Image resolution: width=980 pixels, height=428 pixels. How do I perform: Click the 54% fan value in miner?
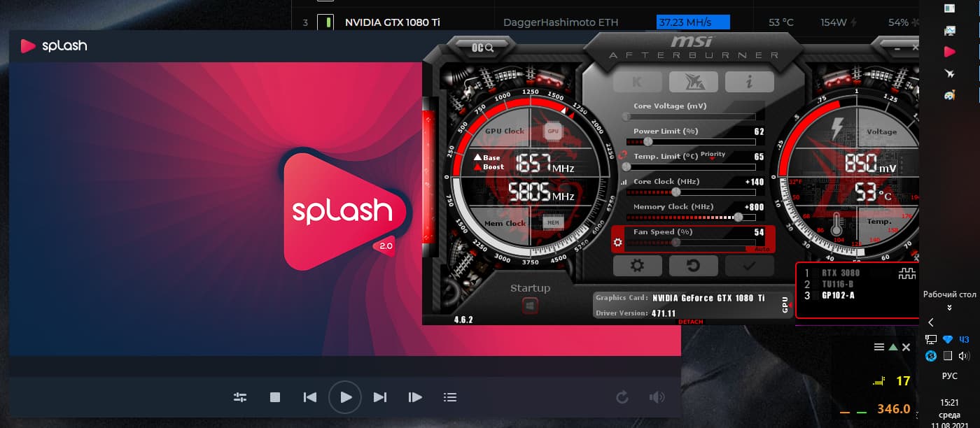[x=898, y=22]
